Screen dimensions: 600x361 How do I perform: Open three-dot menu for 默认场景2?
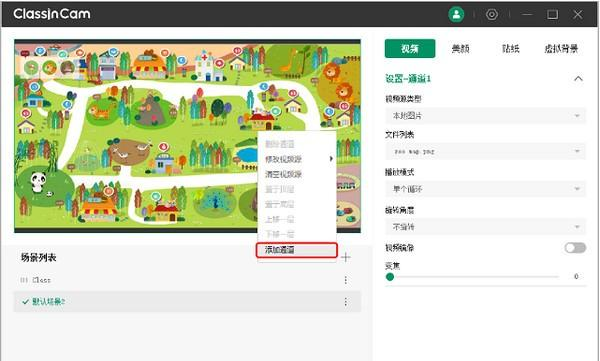pos(346,302)
